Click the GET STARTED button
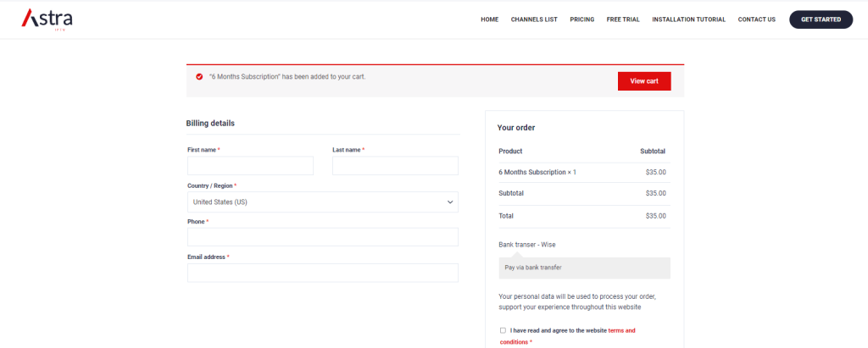868x348 pixels. [821, 19]
